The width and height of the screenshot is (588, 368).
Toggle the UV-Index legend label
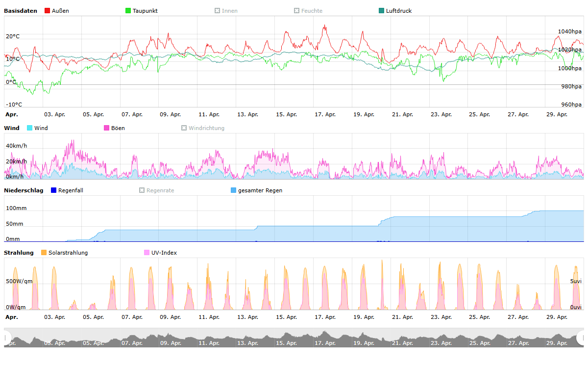(164, 253)
